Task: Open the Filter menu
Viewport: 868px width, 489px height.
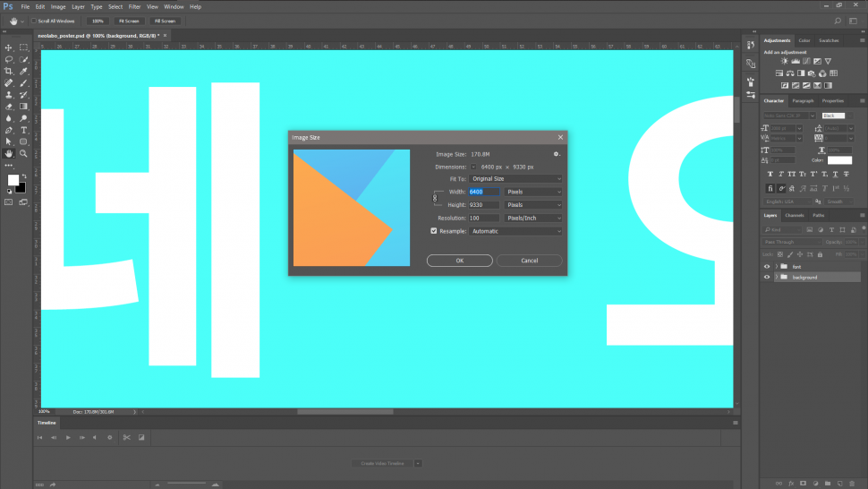Action: [x=134, y=6]
